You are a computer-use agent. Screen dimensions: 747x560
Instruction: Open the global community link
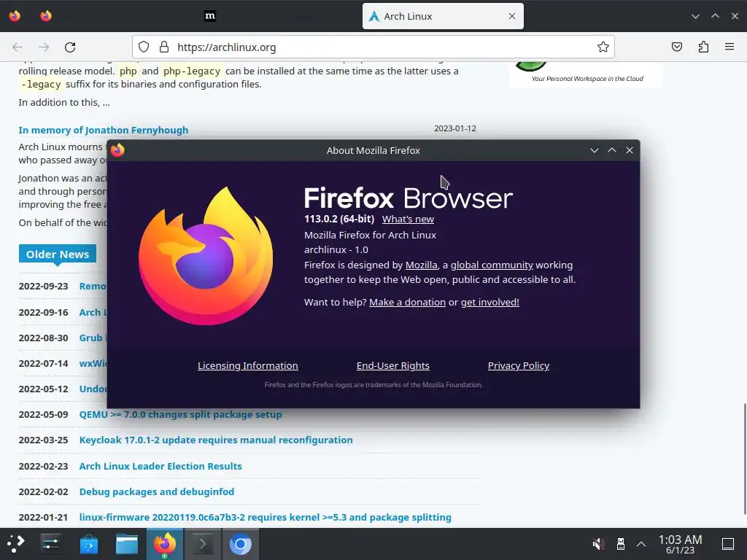(x=492, y=265)
